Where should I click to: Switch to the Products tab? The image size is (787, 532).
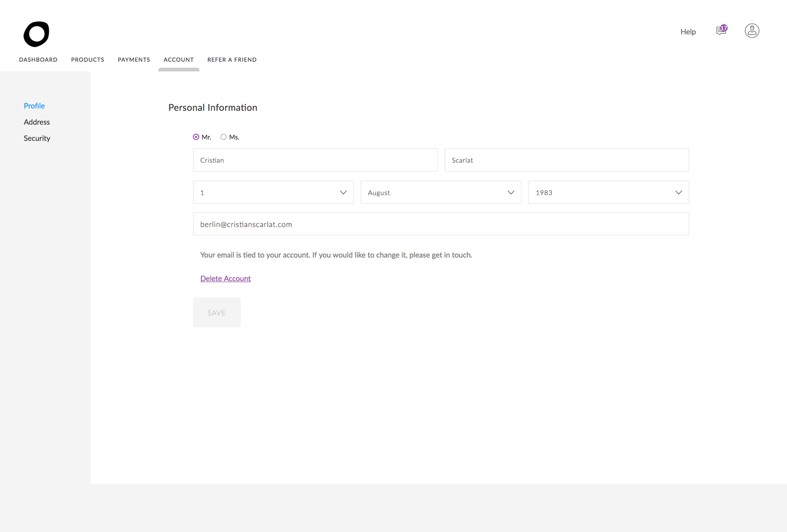[x=88, y=60]
